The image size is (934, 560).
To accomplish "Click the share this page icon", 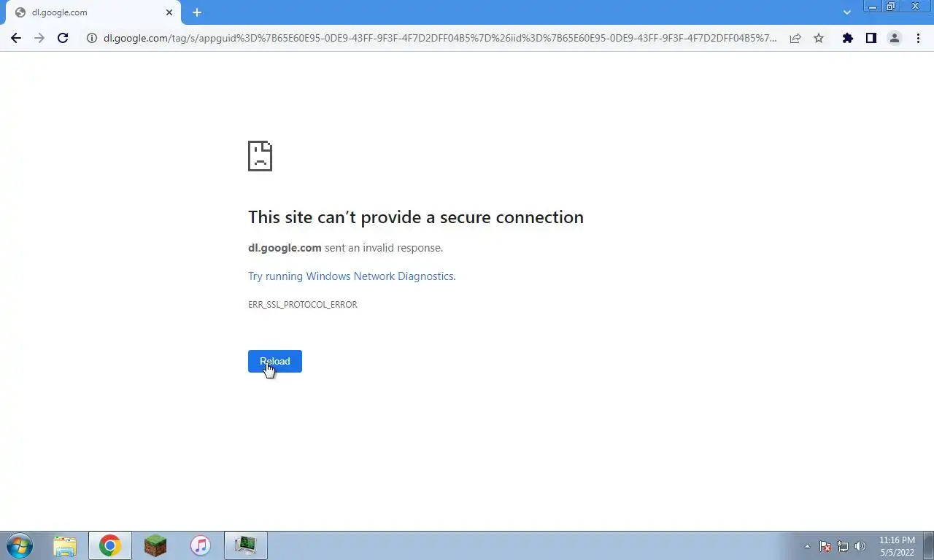I will [x=795, y=38].
